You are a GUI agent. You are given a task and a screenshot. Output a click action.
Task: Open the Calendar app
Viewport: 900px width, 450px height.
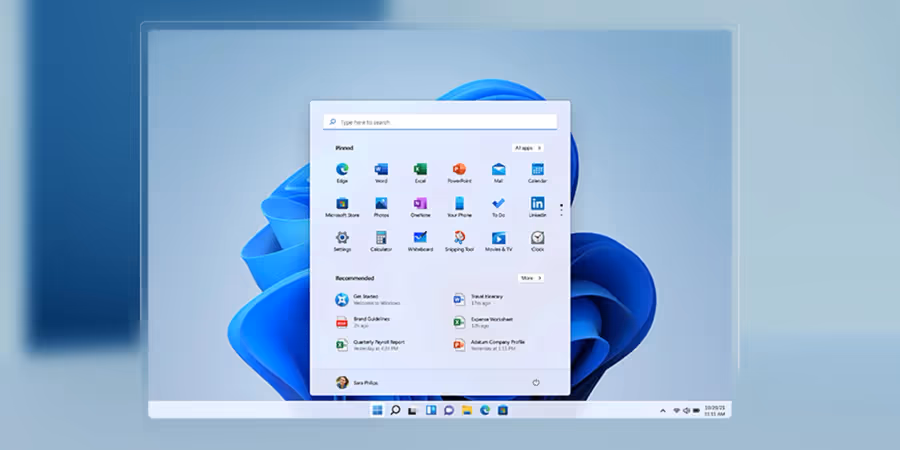point(537,172)
